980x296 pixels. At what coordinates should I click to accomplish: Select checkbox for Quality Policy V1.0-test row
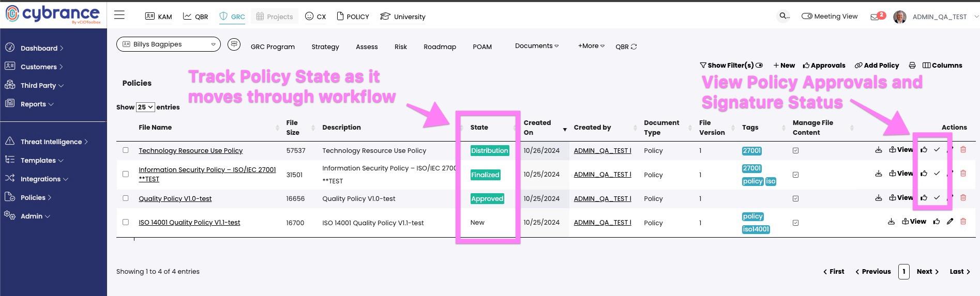[x=125, y=198]
